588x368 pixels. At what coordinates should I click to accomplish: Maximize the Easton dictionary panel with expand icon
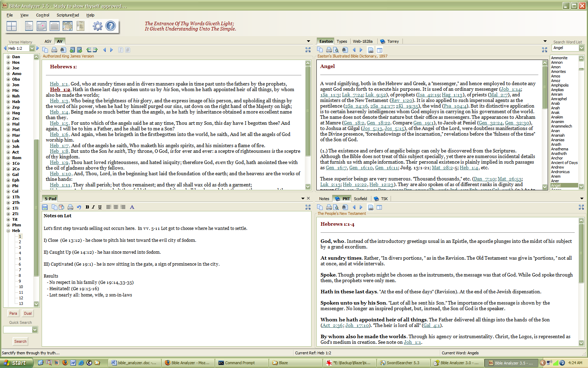(545, 50)
